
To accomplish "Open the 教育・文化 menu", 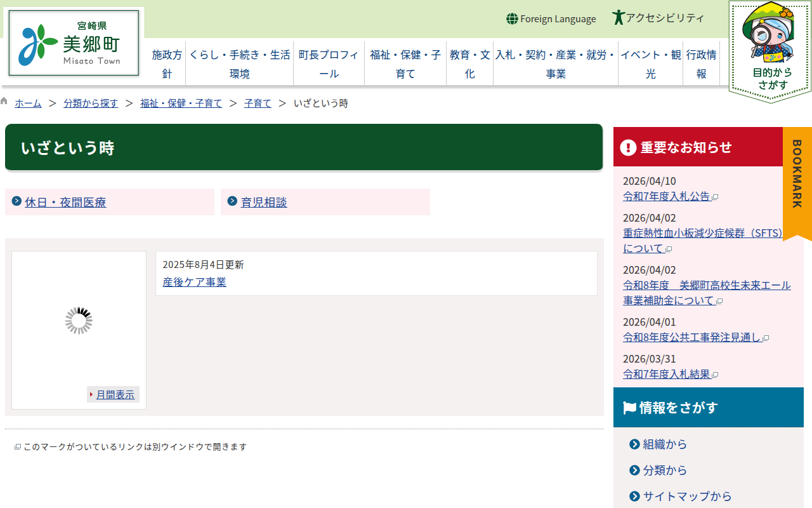I will pyautogui.click(x=470, y=64).
